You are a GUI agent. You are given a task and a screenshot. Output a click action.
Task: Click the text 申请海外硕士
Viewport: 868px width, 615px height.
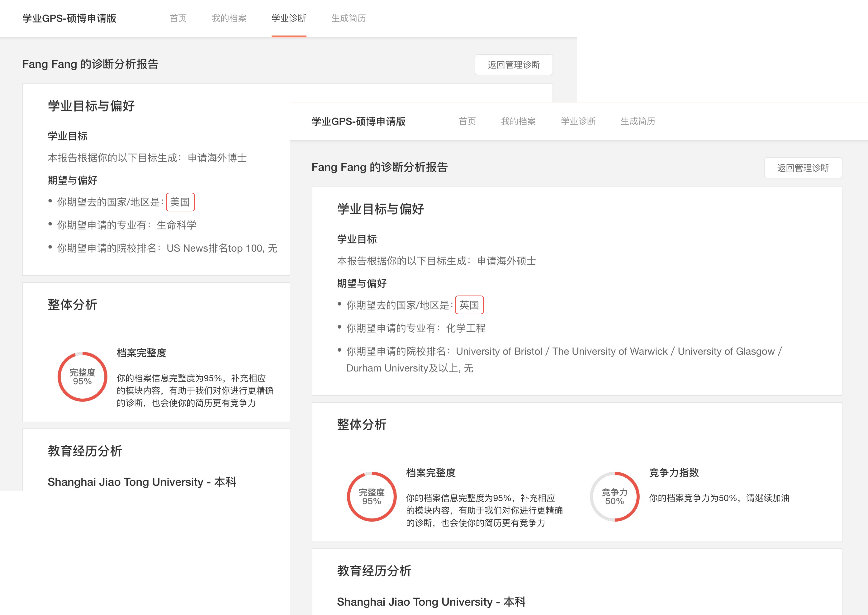(507, 261)
